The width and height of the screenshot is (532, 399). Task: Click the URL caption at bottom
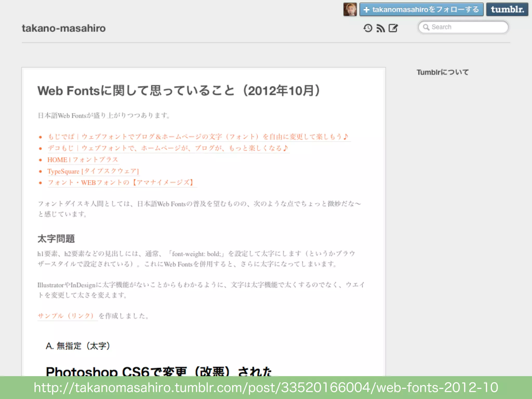(x=266, y=388)
